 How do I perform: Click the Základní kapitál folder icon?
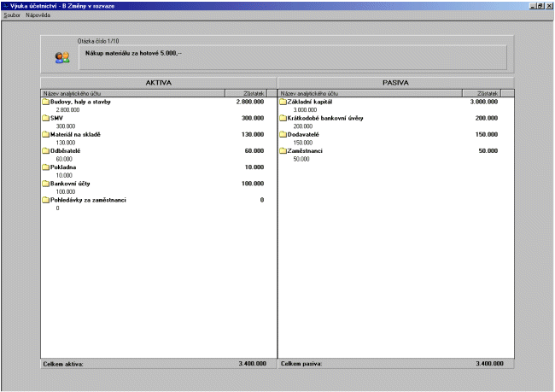[x=283, y=102]
